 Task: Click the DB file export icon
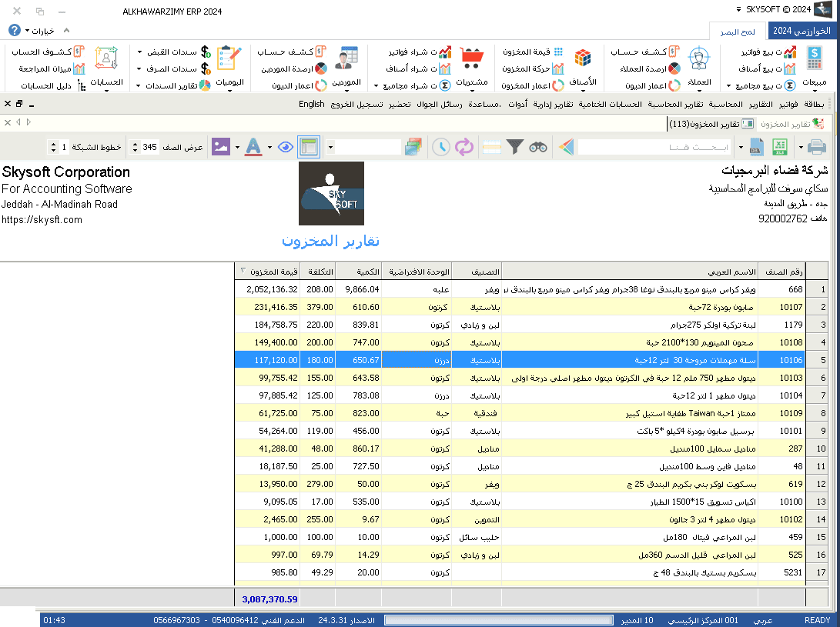(756, 146)
